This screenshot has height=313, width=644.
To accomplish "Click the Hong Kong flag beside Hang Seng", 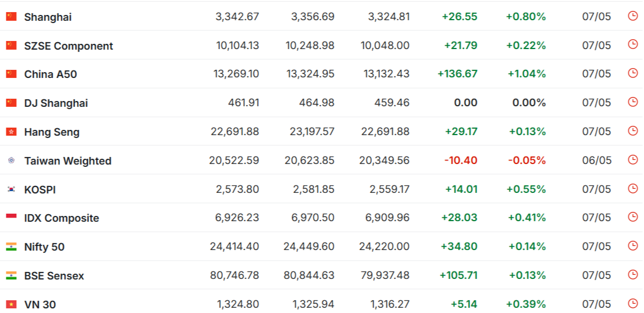I will click(11, 132).
